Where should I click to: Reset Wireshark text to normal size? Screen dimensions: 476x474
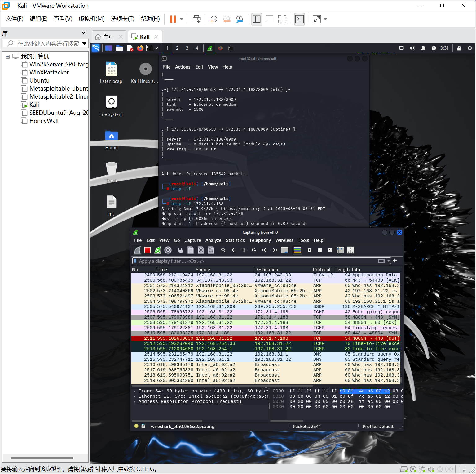click(x=330, y=250)
